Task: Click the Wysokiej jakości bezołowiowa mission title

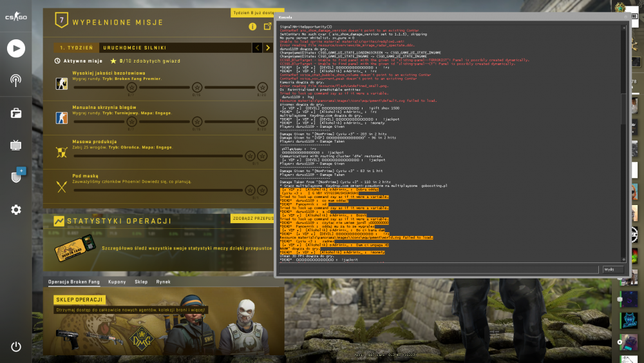Action: pyautogui.click(x=109, y=73)
